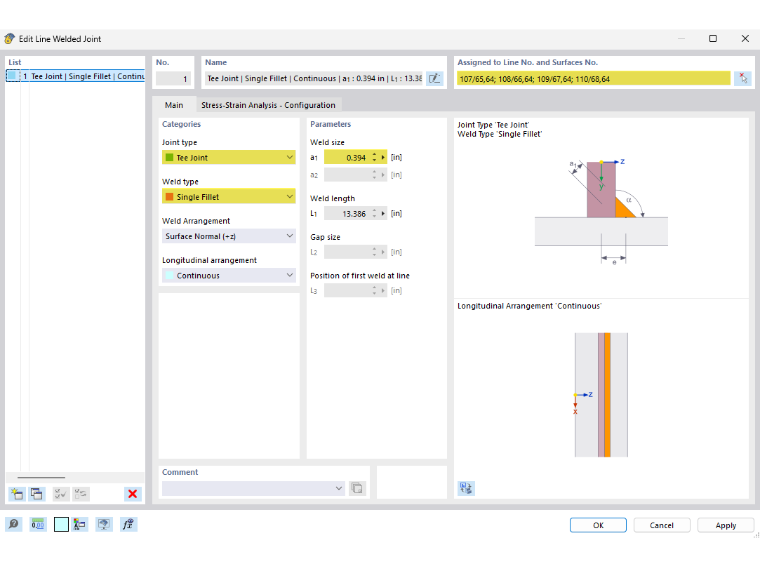
Task: Expand the Comment dropdown
Action: (x=339, y=488)
